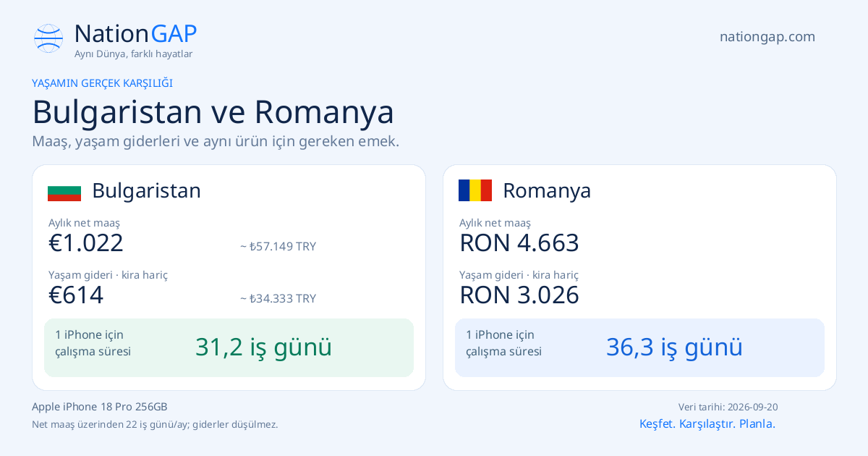Click Romania's '1 iPhone için çalışma süresi' label

(503, 343)
